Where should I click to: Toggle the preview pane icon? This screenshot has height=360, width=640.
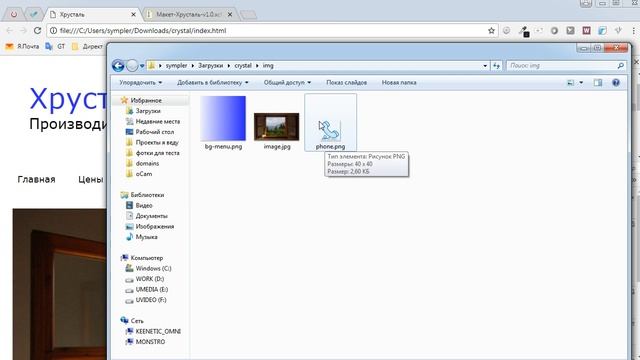[598, 83]
